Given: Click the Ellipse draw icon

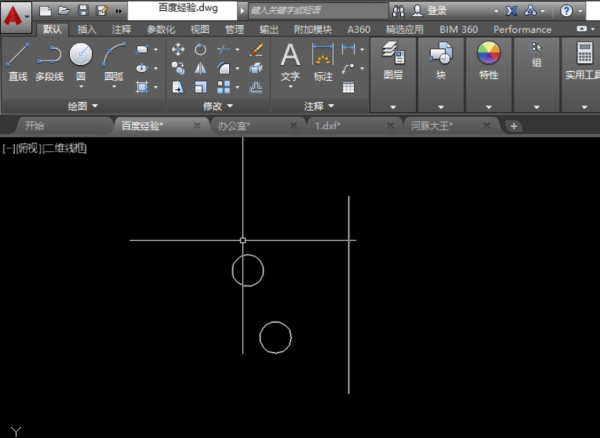Looking at the screenshot, I should (x=142, y=68).
